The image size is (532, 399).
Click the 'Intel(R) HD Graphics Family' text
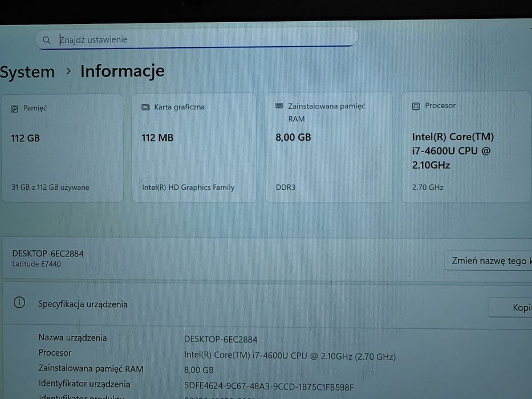pyautogui.click(x=188, y=188)
